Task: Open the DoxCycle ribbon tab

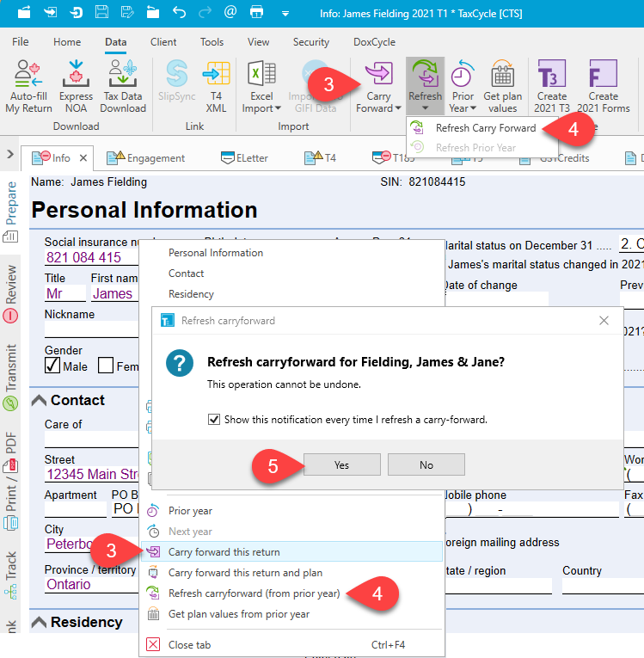Action: pos(374,42)
